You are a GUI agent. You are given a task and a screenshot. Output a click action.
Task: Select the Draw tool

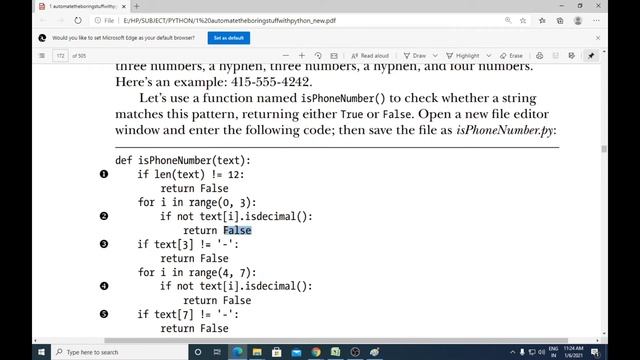[415, 56]
